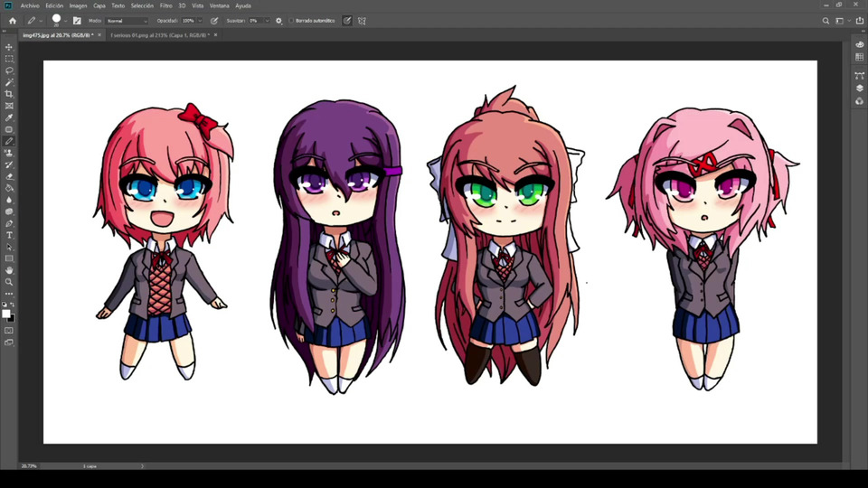Select the img475.jpg document tab
868x488 pixels.
click(58, 35)
